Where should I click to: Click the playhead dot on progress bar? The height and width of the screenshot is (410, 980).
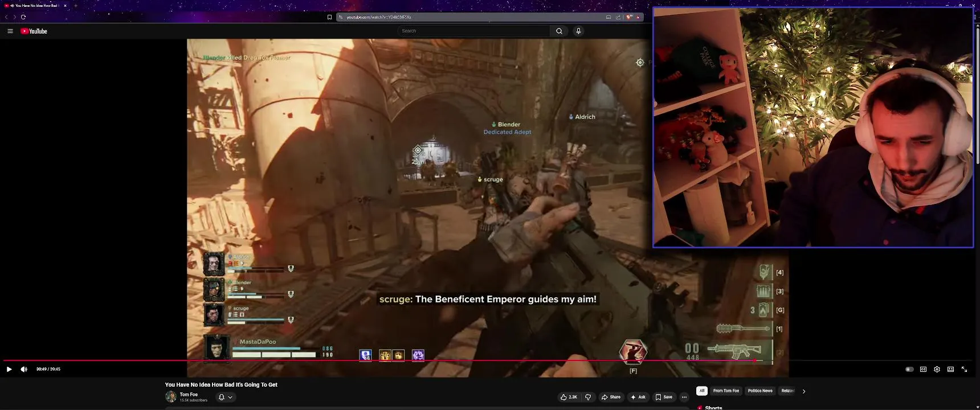[755, 360]
